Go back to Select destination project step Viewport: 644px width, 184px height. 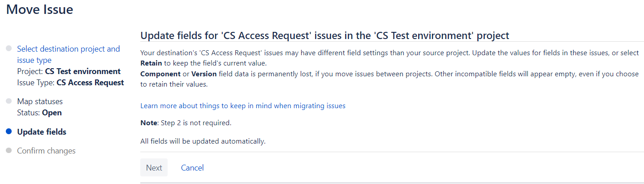pyautogui.click(x=69, y=54)
